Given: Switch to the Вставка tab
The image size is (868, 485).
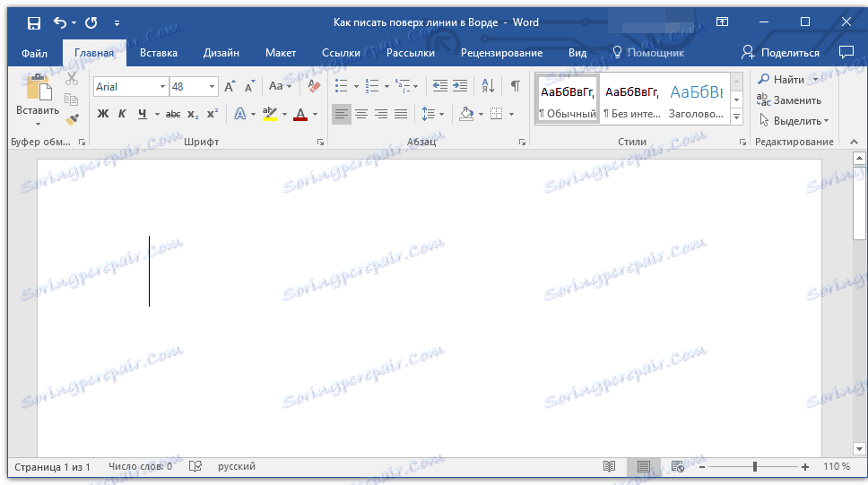Looking at the screenshot, I should click(159, 53).
